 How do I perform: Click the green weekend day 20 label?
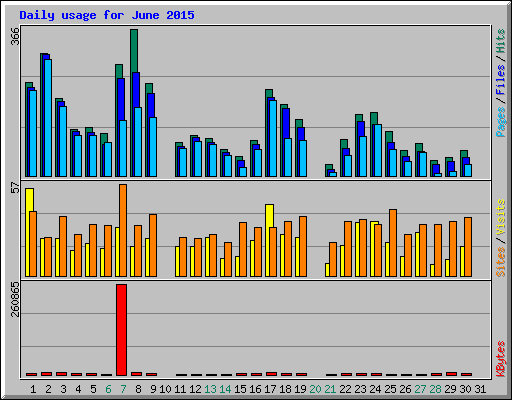click(x=315, y=389)
